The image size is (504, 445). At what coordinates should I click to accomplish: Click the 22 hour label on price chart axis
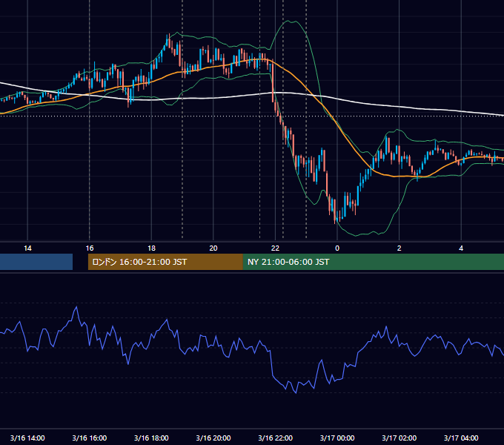[x=275, y=248]
